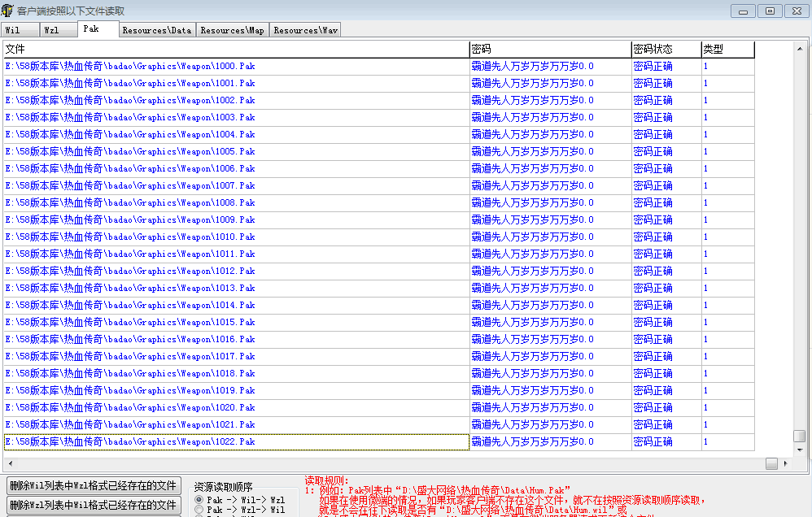Open the Resources\Map tab
Image resolution: width=812 pixels, height=517 pixels.
coord(232,30)
